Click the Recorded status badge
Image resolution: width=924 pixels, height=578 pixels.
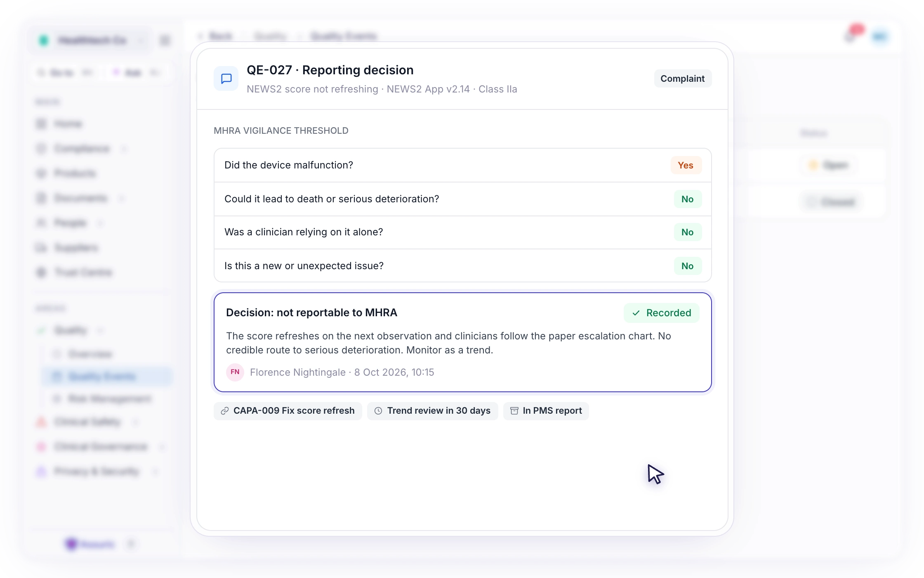click(x=662, y=313)
